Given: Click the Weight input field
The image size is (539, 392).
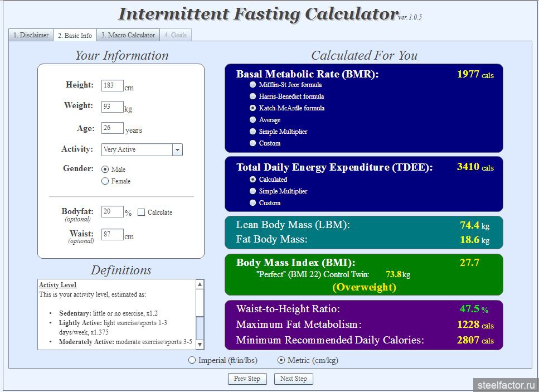Looking at the screenshot, I should tap(113, 107).
